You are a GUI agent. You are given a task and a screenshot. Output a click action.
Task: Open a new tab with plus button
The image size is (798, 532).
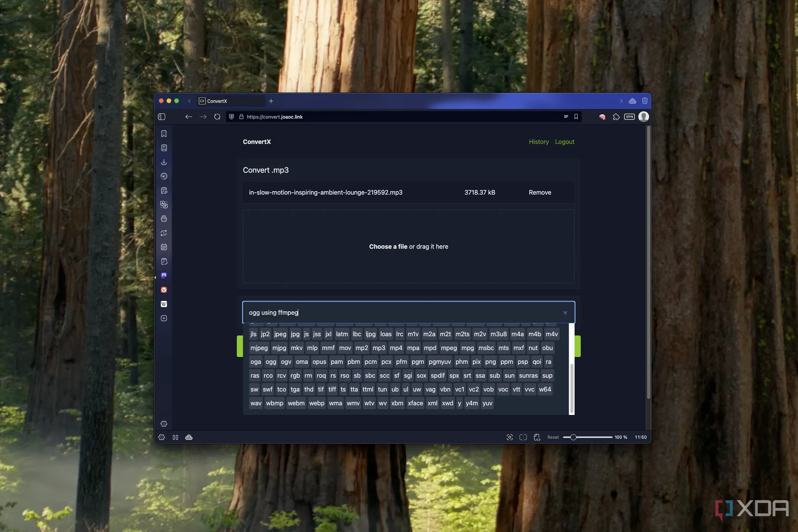tap(271, 101)
